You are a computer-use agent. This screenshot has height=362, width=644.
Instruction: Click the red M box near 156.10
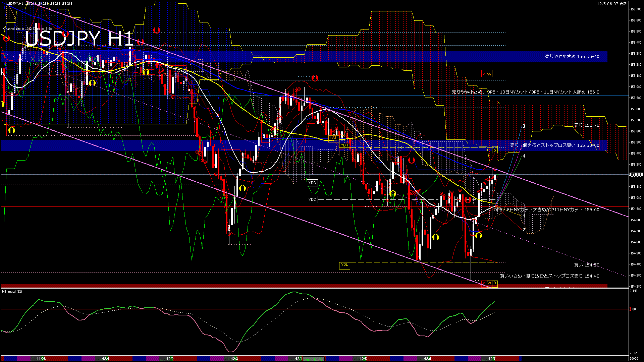point(484,74)
